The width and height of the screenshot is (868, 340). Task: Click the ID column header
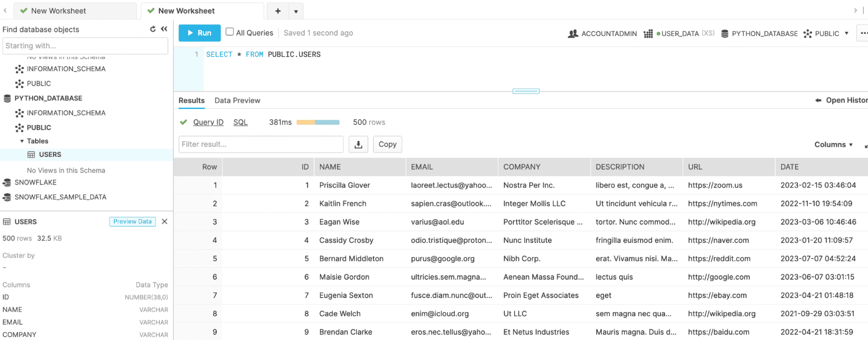click(268, 167)
